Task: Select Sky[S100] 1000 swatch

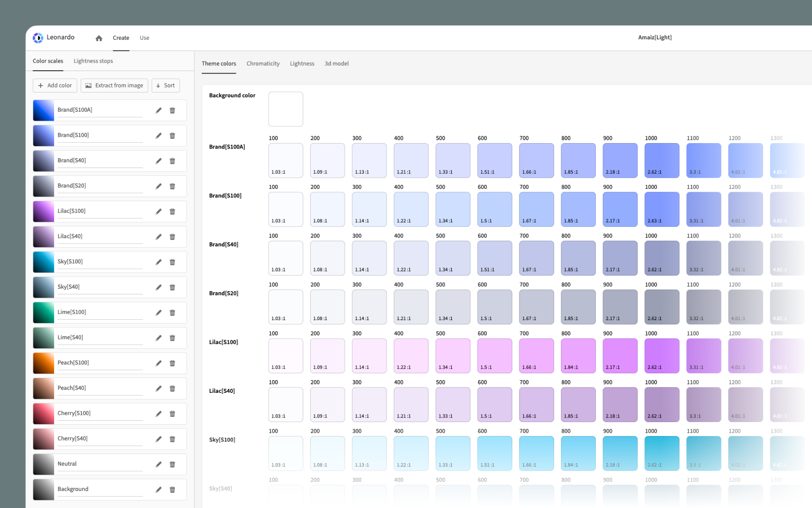Action: pos(662,453)
